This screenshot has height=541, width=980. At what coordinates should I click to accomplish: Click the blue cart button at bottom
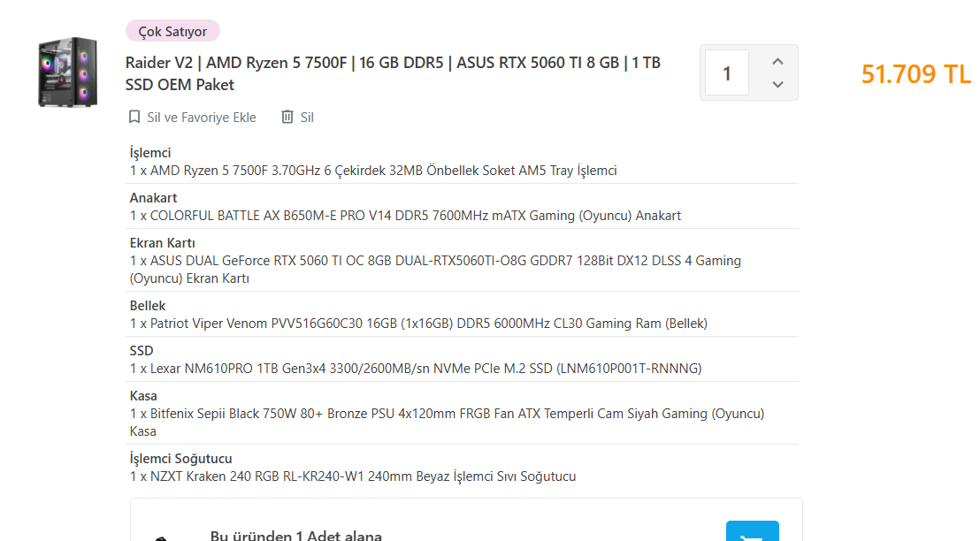click(x=753, y=531)
